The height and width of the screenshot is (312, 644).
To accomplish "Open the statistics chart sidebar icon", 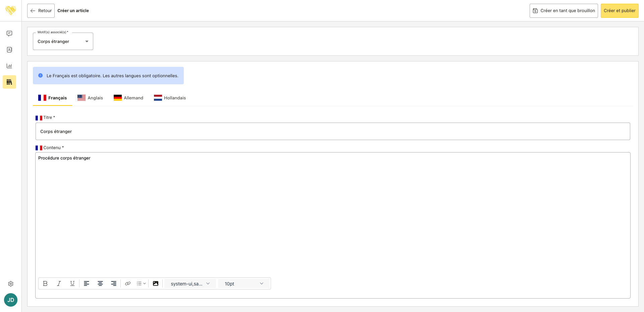I will (x=9, y=66).
